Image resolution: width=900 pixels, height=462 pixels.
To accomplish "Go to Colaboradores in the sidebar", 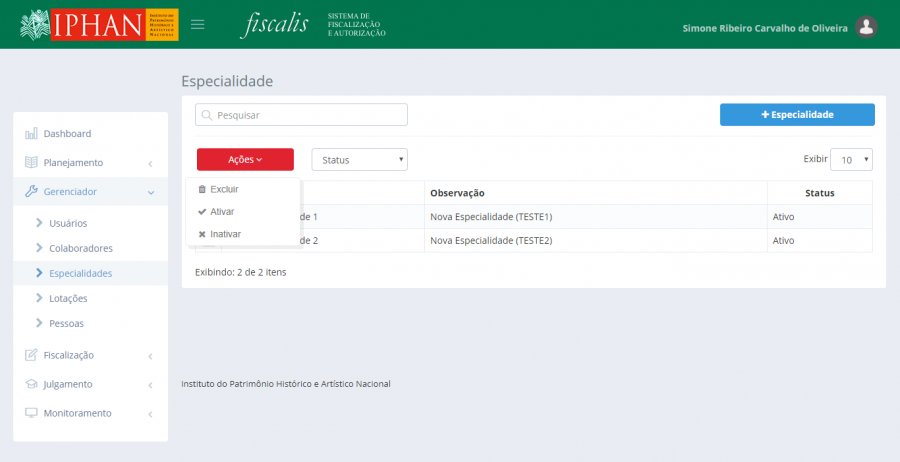I will click(80, 248).
